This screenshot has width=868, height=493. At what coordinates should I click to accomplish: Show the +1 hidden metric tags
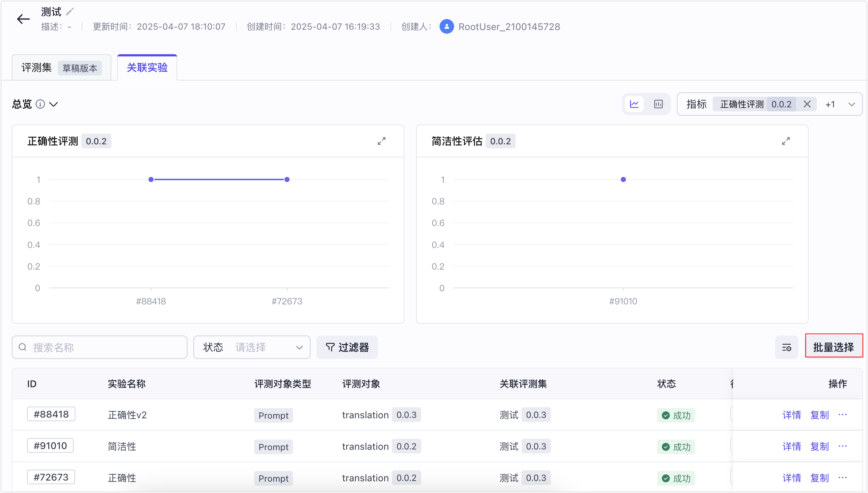[830, 104]
